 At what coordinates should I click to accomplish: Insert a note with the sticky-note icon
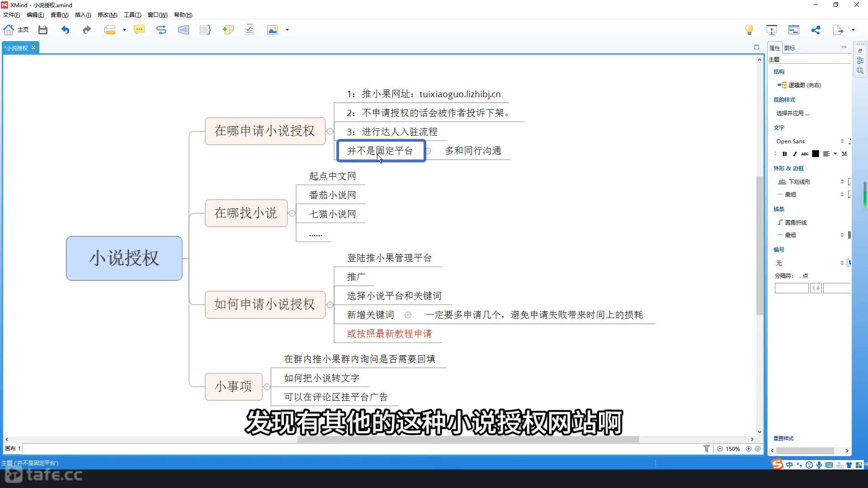click(x=228, y=30)
